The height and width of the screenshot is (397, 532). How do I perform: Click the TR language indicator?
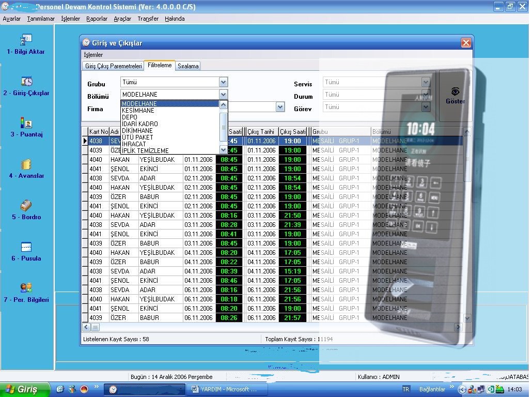pos(405,389)
